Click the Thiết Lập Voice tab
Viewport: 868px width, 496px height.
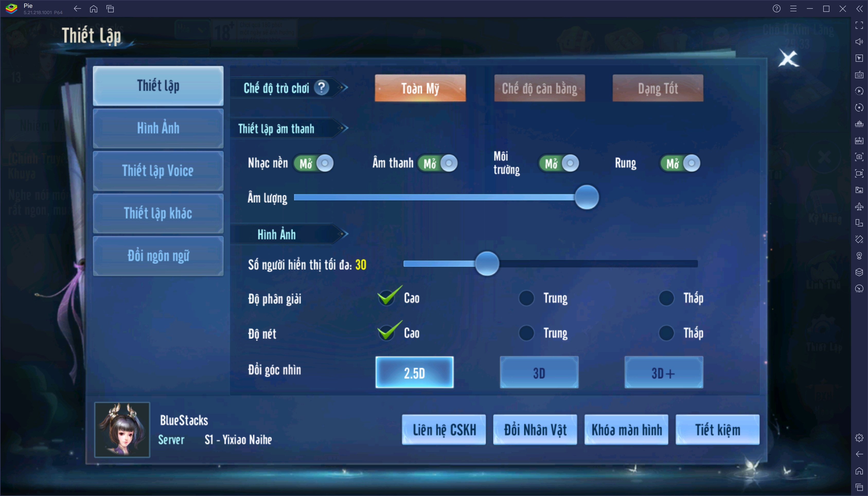[158, 171]
